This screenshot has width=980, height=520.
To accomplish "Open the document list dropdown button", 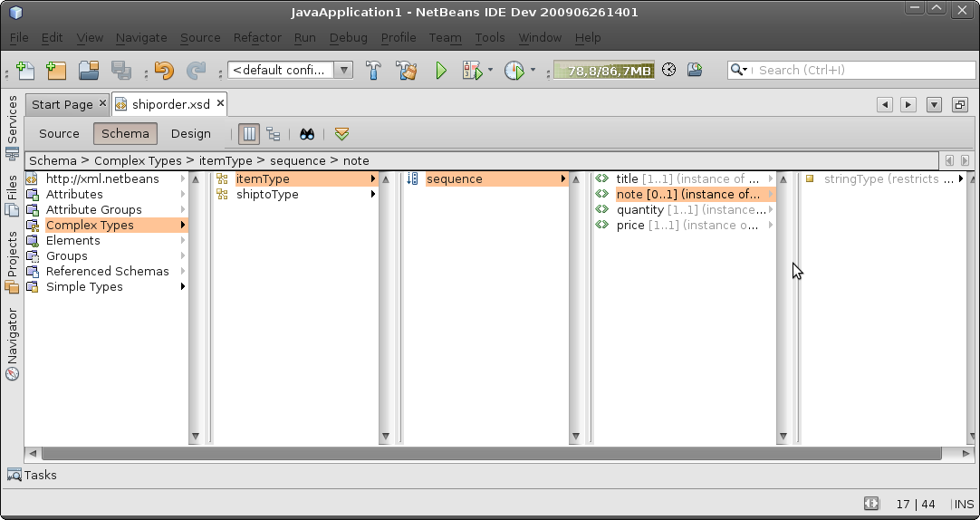I will pos(934,104).
